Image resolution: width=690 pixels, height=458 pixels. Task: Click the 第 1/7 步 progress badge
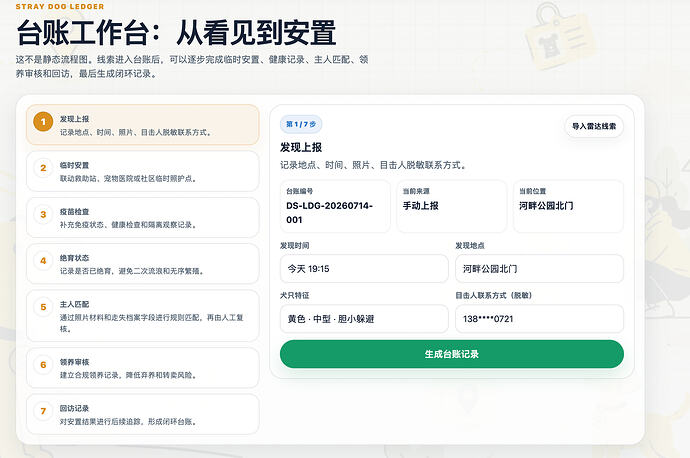tap(301, 124)
